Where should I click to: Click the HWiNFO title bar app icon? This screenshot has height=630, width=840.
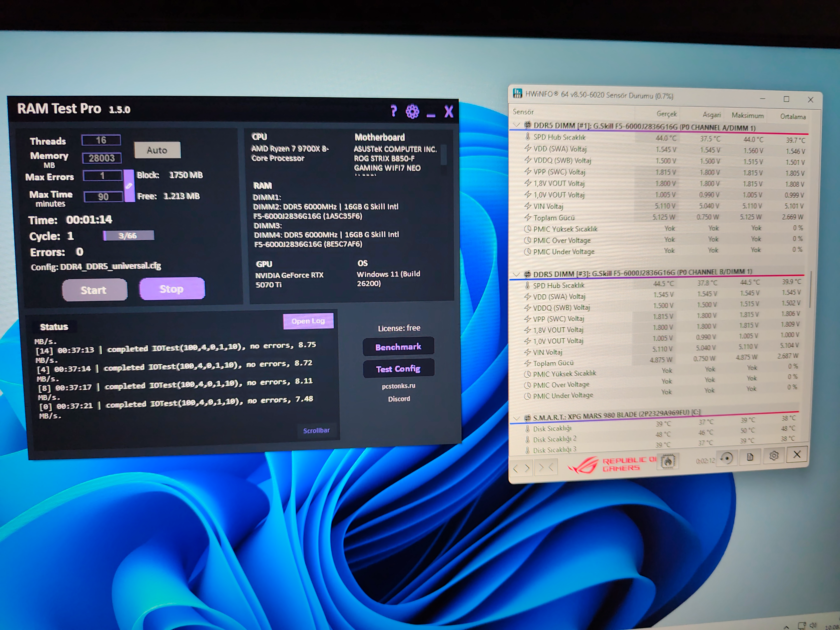click(x=517, y=93)
